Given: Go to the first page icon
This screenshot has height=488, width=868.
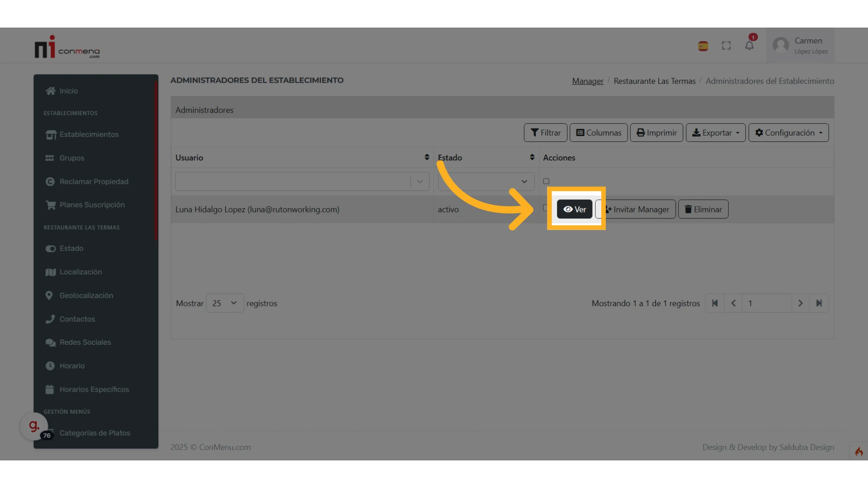Looking at the screenshot, I should point(715,303).
